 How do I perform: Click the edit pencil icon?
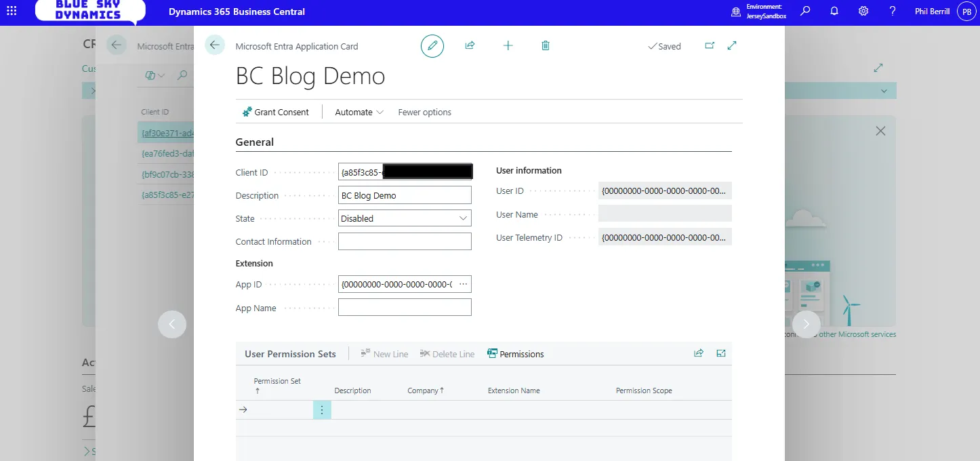coord(432,46)
